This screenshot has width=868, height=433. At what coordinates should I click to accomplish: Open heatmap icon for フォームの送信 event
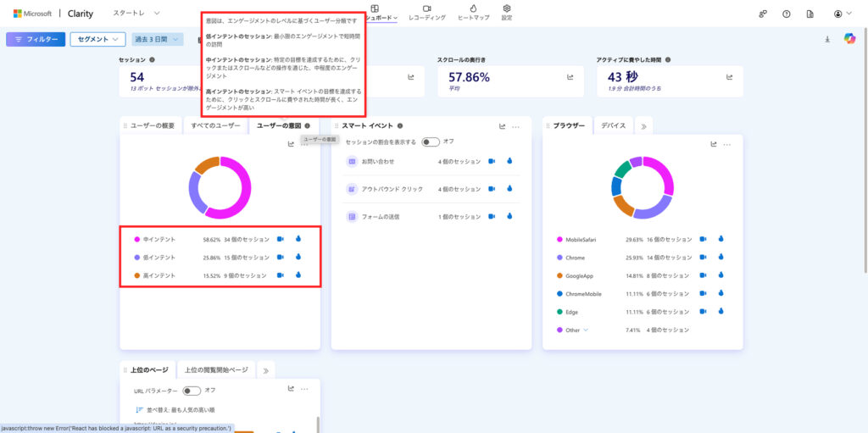(509, 217)
